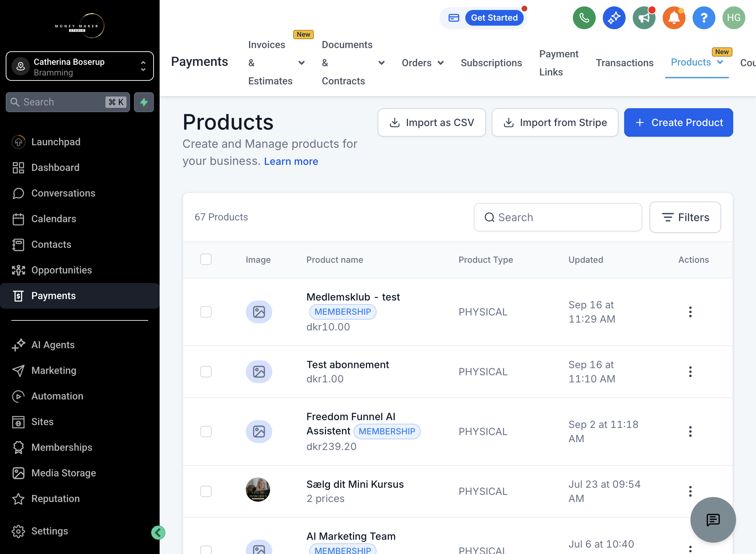Image resolution: width=756 pixels, height=554 pixels.
Task: Check the Test abonnement row checkbox
Action: (x=206, y=372)
